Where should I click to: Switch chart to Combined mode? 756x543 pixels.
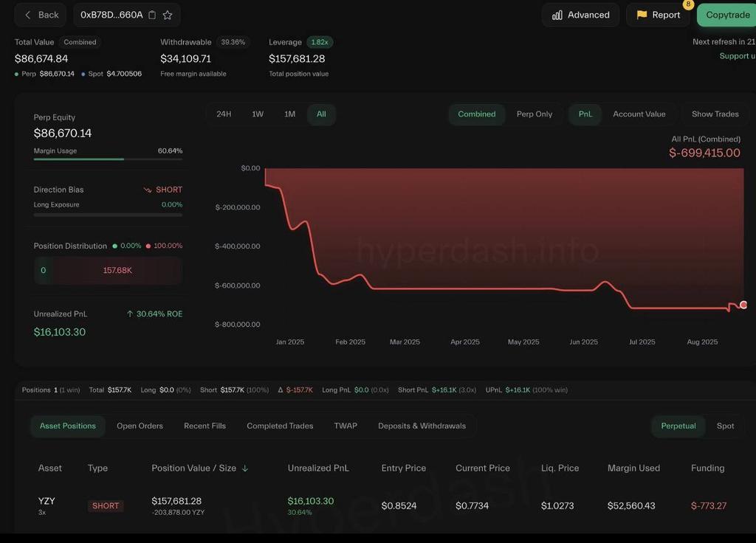(476, 114)
